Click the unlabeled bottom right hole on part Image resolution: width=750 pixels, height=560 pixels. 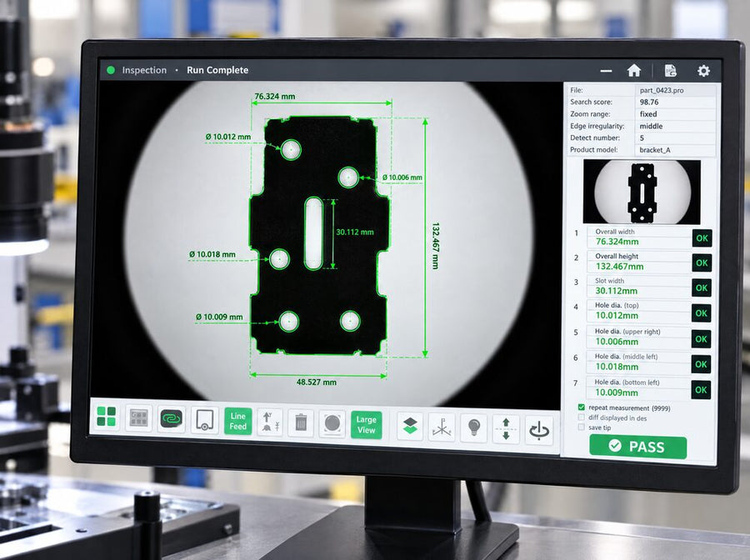tap(350, 321)
